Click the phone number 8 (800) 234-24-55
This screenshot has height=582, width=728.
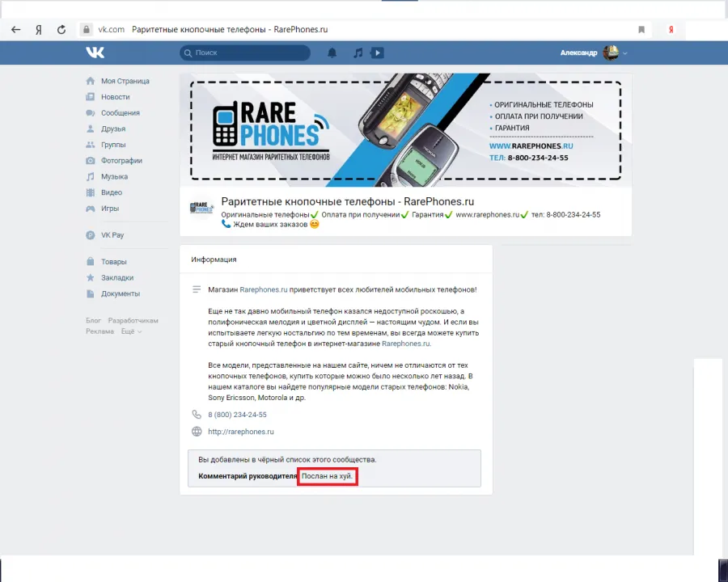(237, 415)
